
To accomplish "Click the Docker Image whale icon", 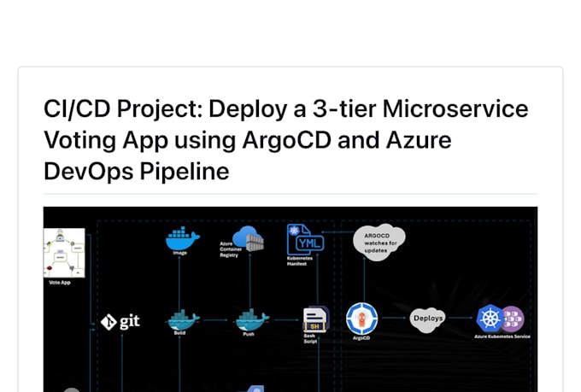I will 182,238.
